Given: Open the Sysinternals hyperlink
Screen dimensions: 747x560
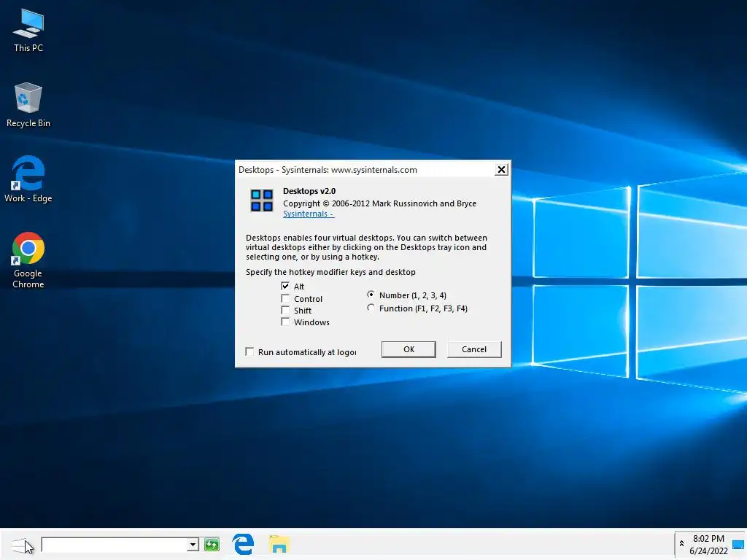Looking at the screenshot, I should 309,214.
